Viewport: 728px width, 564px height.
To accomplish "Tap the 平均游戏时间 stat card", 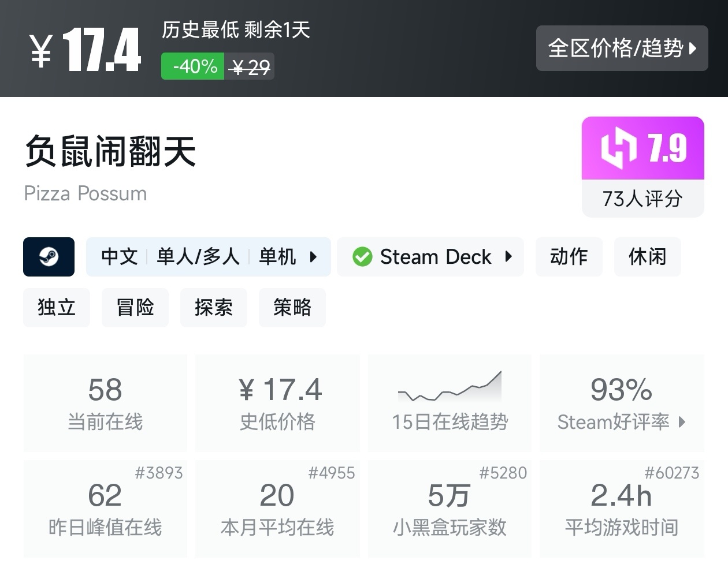I will coord(622,508).
